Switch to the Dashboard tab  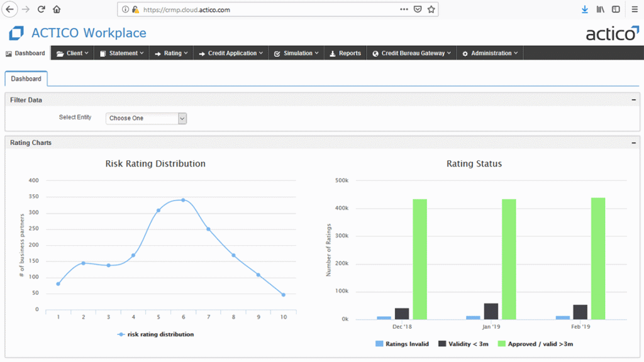pos(26,79)
